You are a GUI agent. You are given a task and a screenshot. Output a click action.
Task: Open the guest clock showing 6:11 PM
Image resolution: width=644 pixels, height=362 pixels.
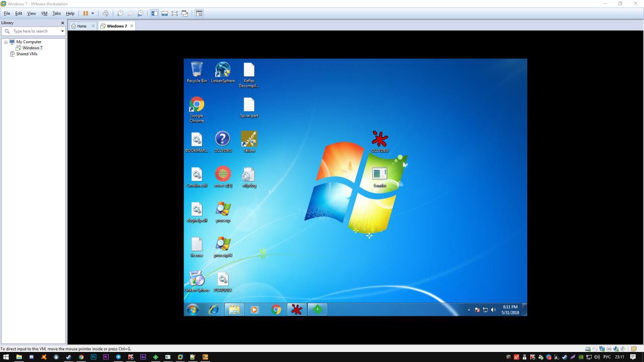pos(510,310)
